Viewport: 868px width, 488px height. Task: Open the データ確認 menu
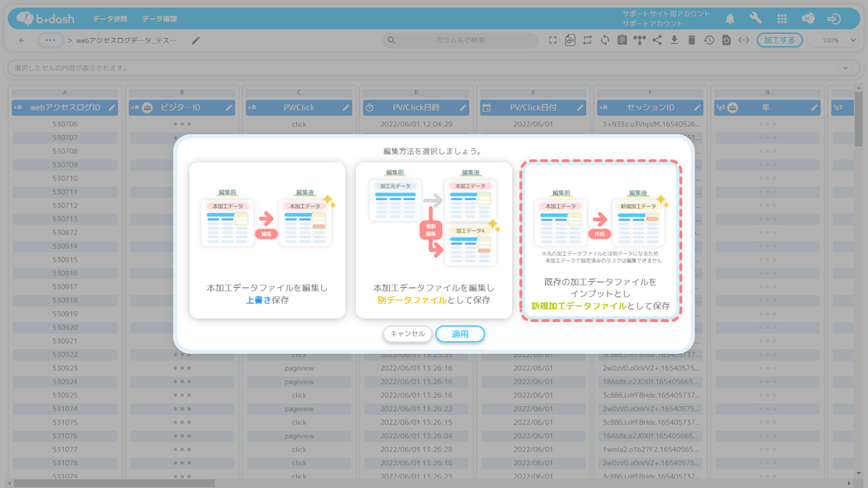coord(159,19)
